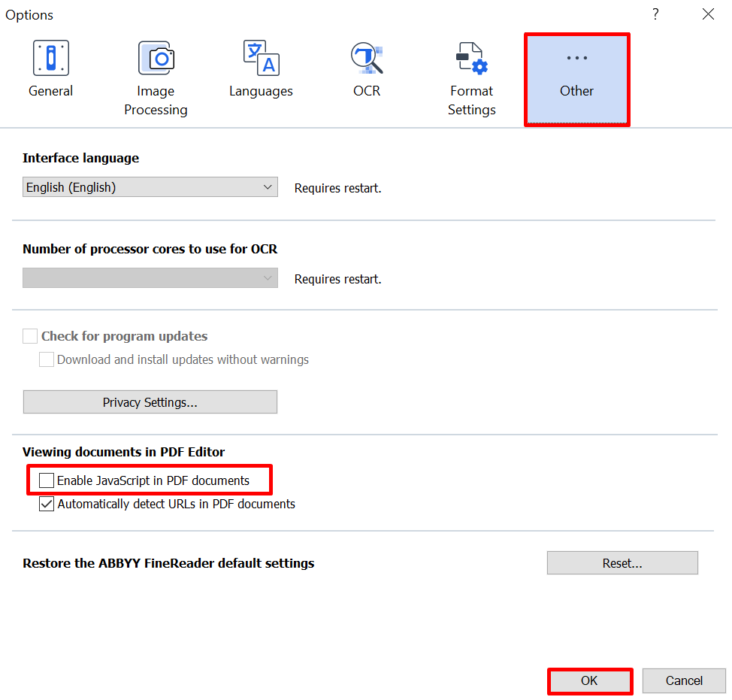The image size is (732, 700).
Task: Switch to the Format Settings tab label
Action: click(x=472, y=100)
